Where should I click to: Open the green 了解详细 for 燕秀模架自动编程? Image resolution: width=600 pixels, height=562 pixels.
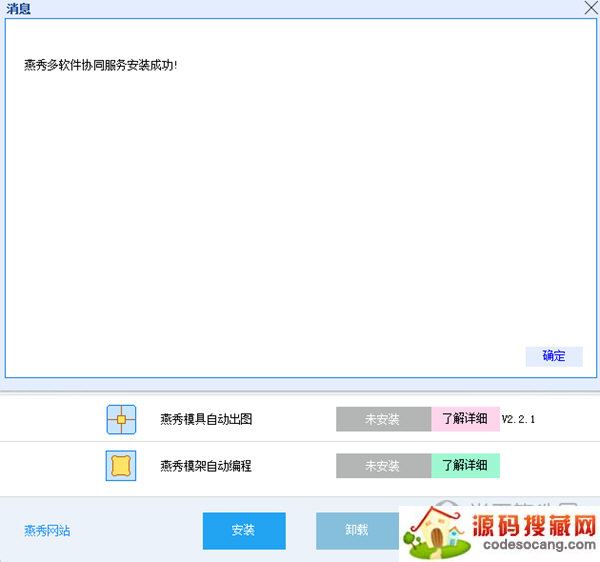tap(466, 466)
